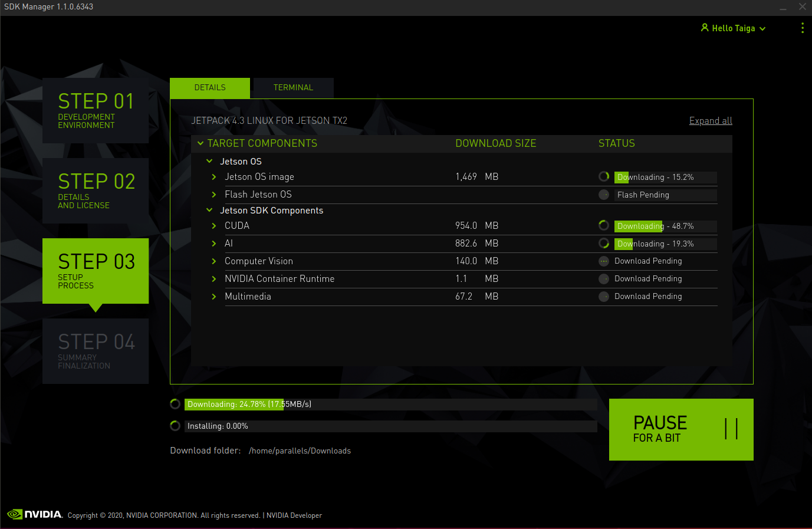Click the CUDA 48.7% download progress bar
The image size is (812, 529).
click(x=666, y=226)
